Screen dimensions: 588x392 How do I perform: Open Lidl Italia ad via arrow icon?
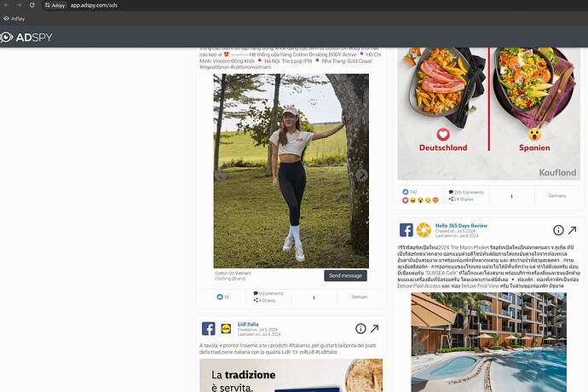tap(375, 329)
